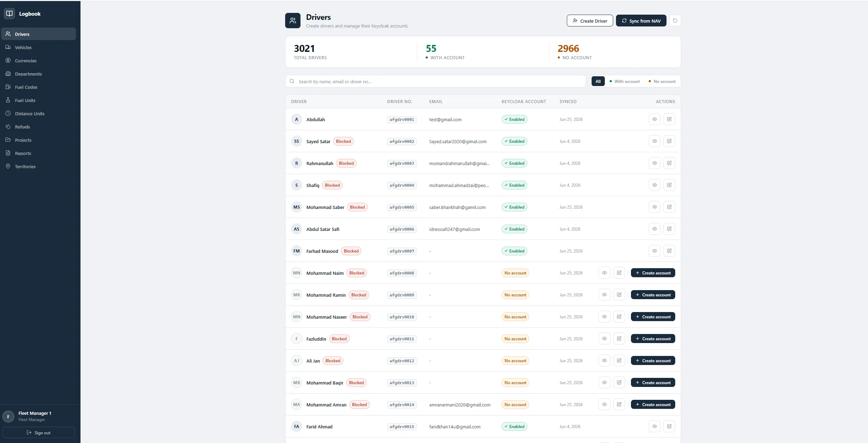This screenshot has height=443, width=868.
Task: View Shafiq's driver details
Action: (x=654, y=185)
